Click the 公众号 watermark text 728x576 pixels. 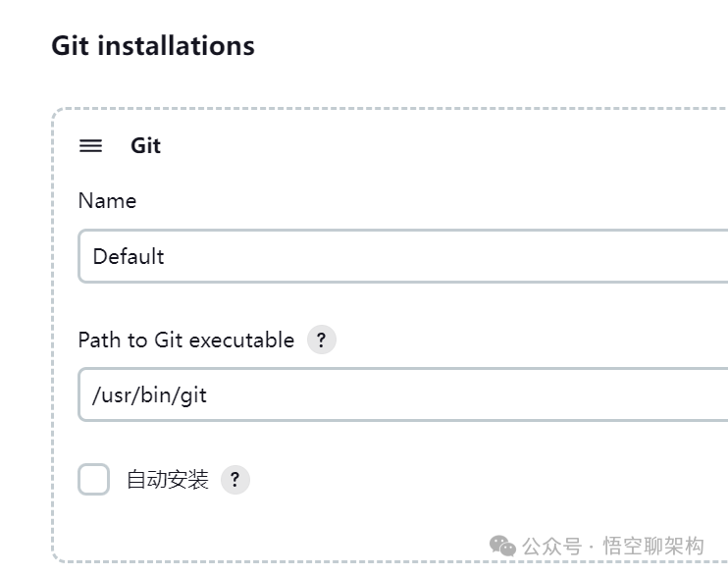551,547
